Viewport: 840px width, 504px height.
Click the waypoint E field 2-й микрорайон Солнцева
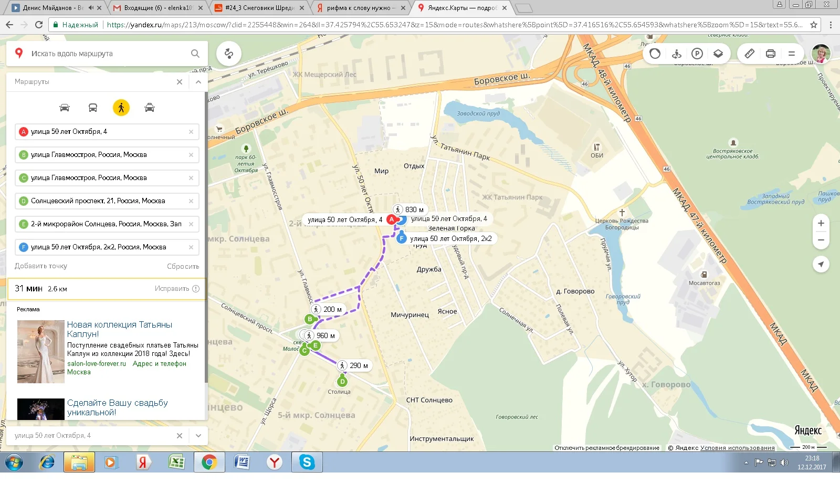pos(107,224)
